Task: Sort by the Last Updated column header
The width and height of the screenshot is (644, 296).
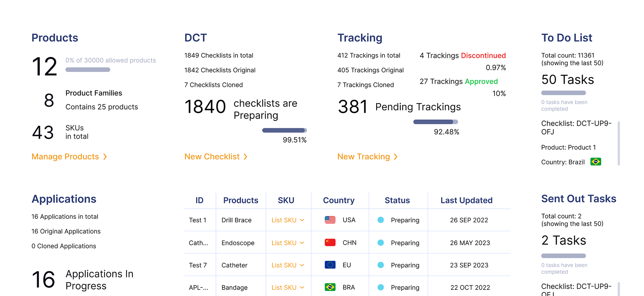Action: [x=466, y=200]
